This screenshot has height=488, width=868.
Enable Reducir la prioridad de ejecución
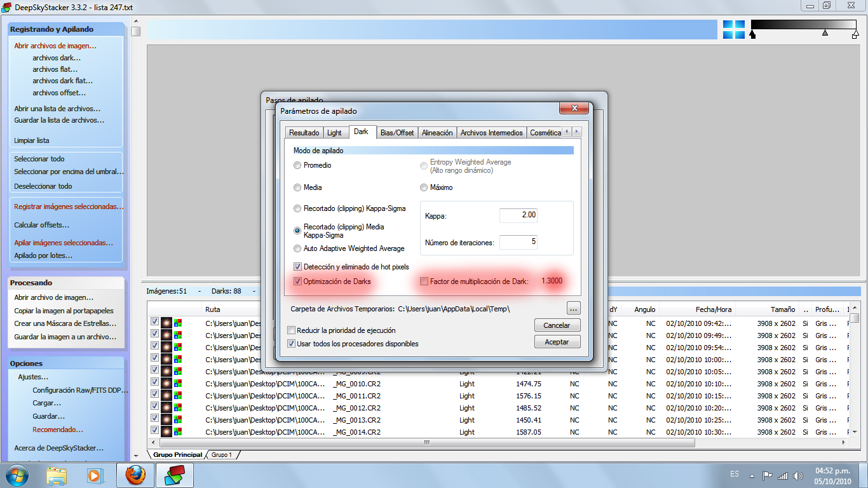click(291, 330)
